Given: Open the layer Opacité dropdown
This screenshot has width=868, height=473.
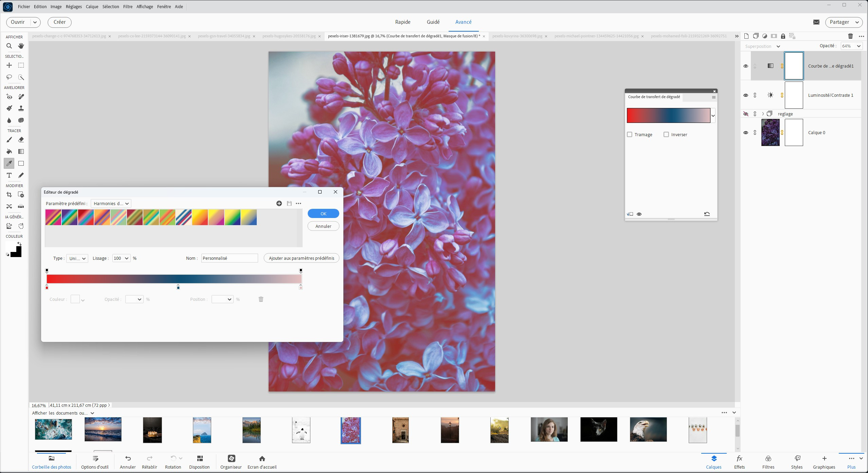Looking at the screenshot, I should click(858, 46).
